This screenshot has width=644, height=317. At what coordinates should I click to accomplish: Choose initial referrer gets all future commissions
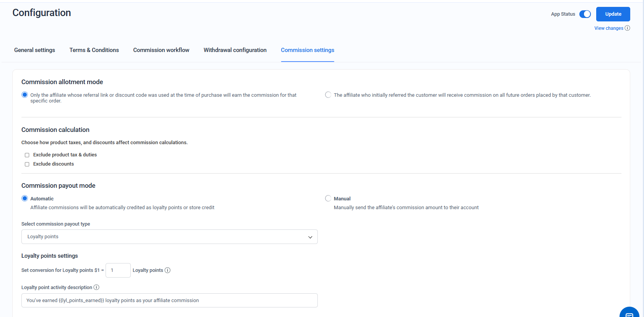328,95
